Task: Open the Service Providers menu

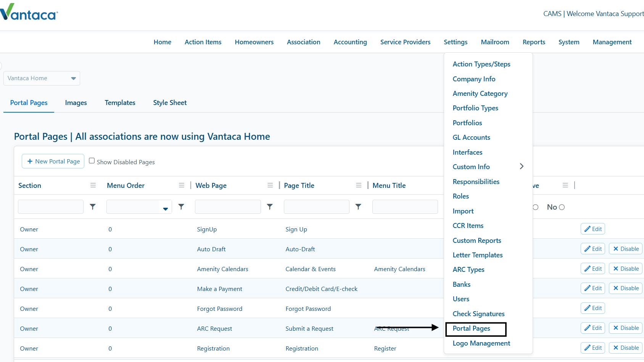Action: [x=405, y=42]
